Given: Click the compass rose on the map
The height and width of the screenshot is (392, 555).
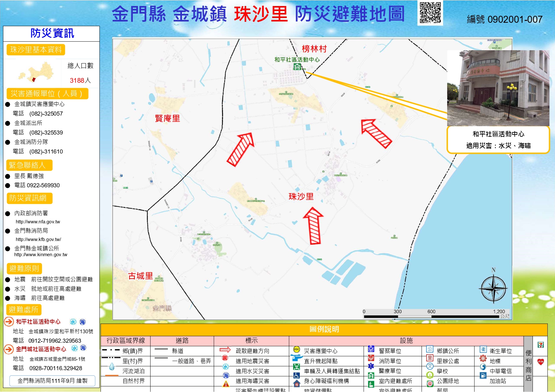Looking at the screenshot, I should (493, 289).
